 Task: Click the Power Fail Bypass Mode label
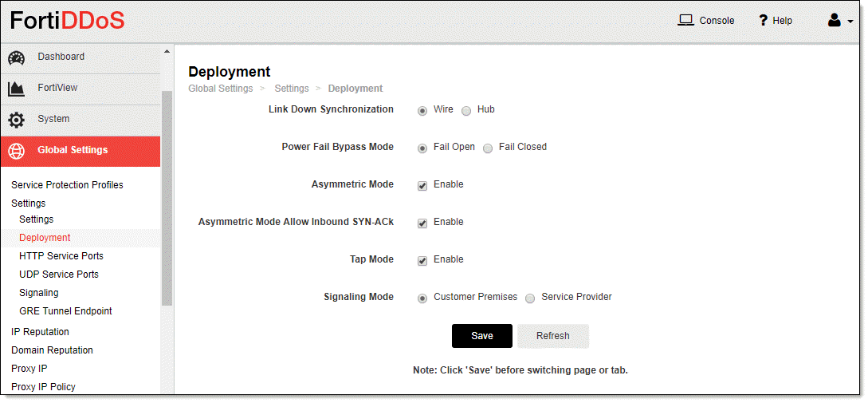pyautogui.click(x=338, y=147)
